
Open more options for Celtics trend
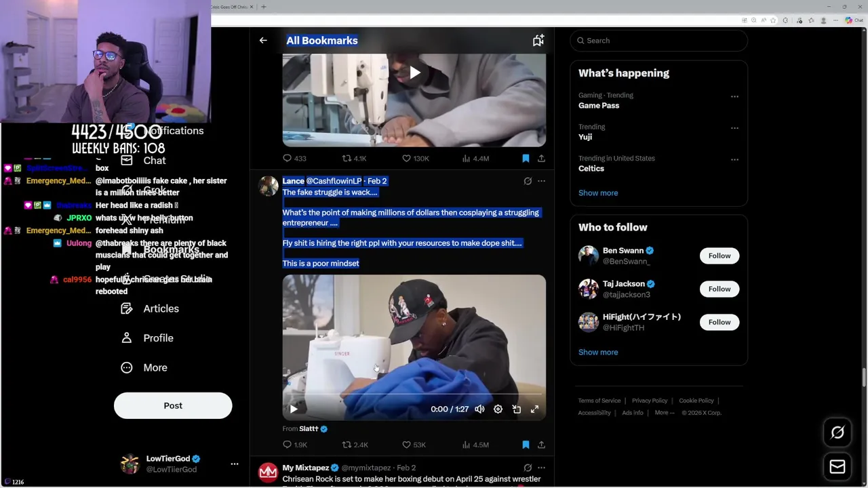(734, 159)
